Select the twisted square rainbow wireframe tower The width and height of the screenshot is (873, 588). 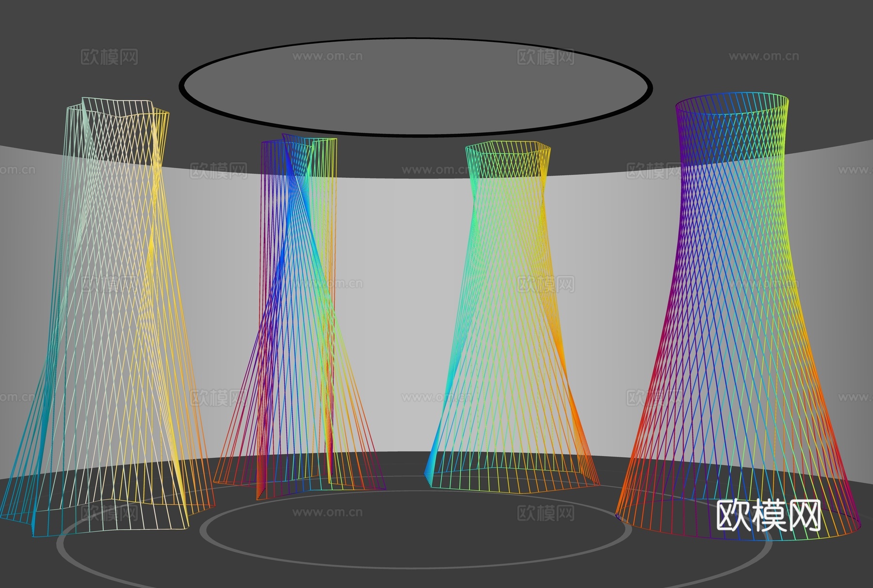300,318
